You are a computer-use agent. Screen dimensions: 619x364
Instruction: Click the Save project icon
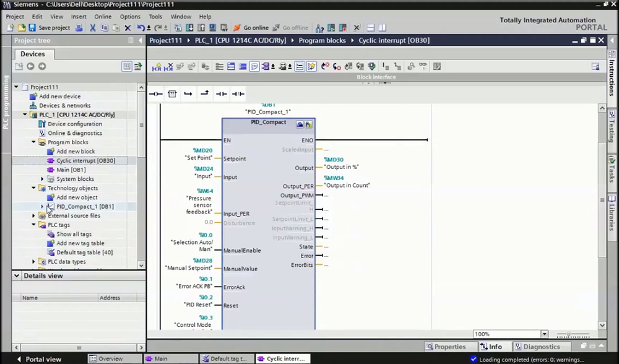pos(32,28)
